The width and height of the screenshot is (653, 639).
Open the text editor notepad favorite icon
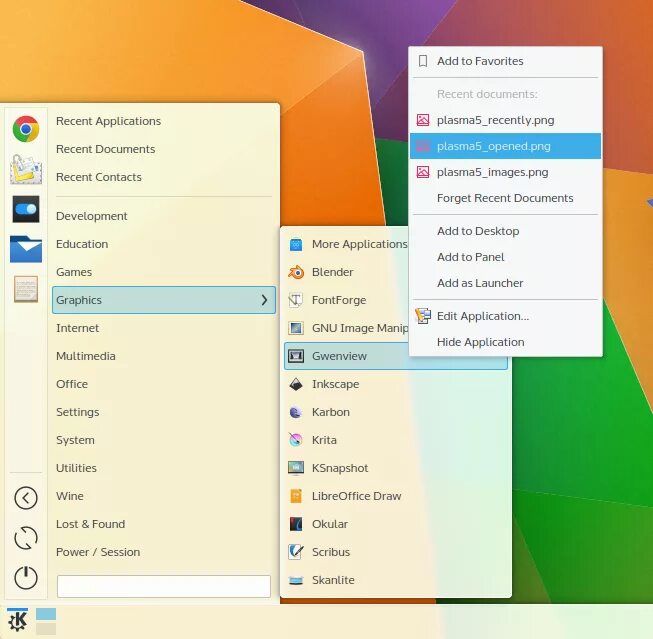click(x=26, y=289)
